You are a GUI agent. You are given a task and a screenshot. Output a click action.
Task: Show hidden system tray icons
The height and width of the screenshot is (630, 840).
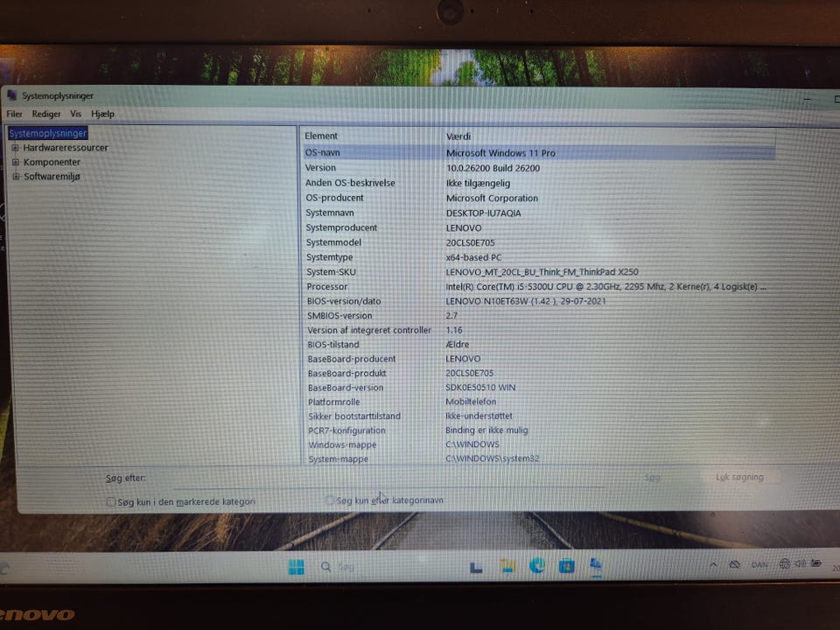click(714, 564)
